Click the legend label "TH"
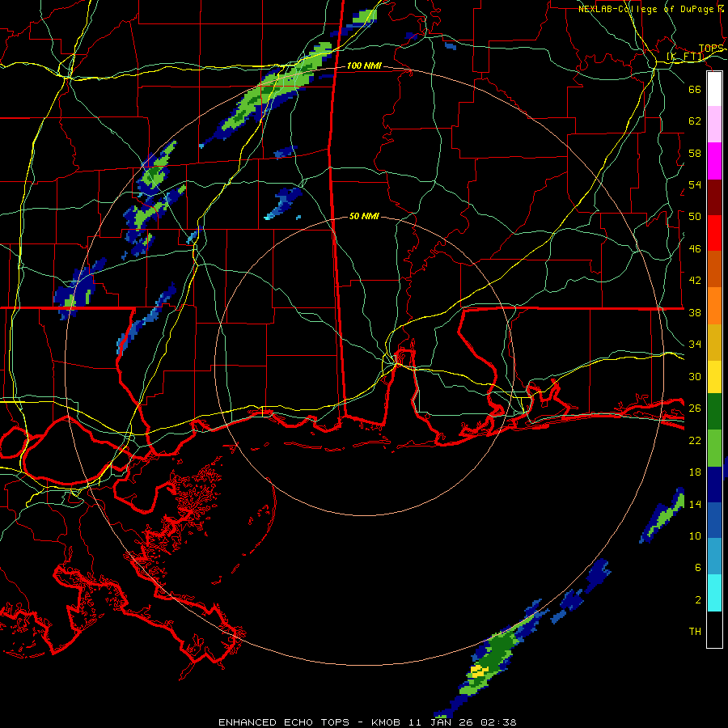Image resolution: width=728 pixels, height=728 pixels. [695, 632]
